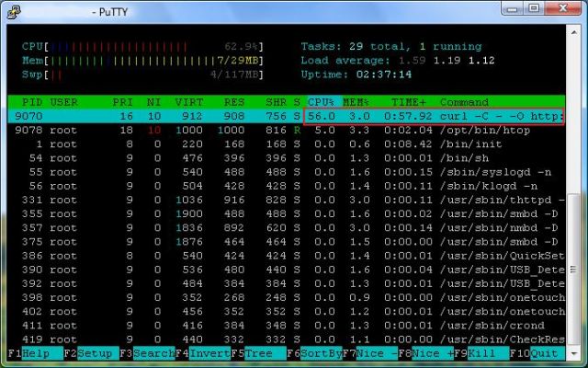Click the Uptime: 02:37:14 text
Viewport: 588px width, 368px height.
pyautogui.click(x=356, y=75)
